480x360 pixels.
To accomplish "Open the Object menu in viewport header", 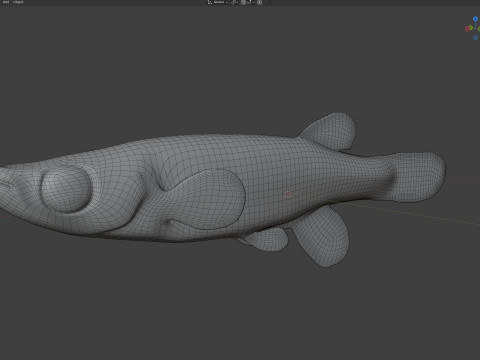I will pos(18,2).
